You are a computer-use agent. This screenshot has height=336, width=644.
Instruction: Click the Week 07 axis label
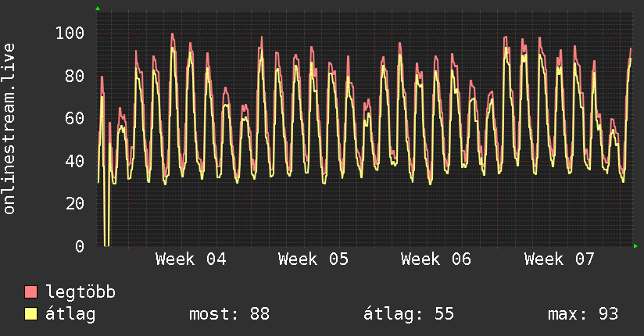click(x=560, y=259)
